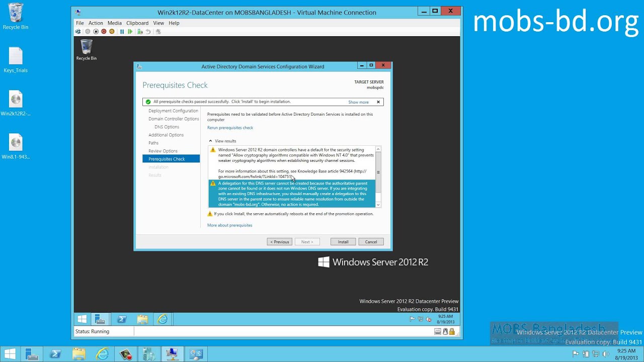Click lock icon in VM status bar

pyautogui.click(x=452, y=331)
